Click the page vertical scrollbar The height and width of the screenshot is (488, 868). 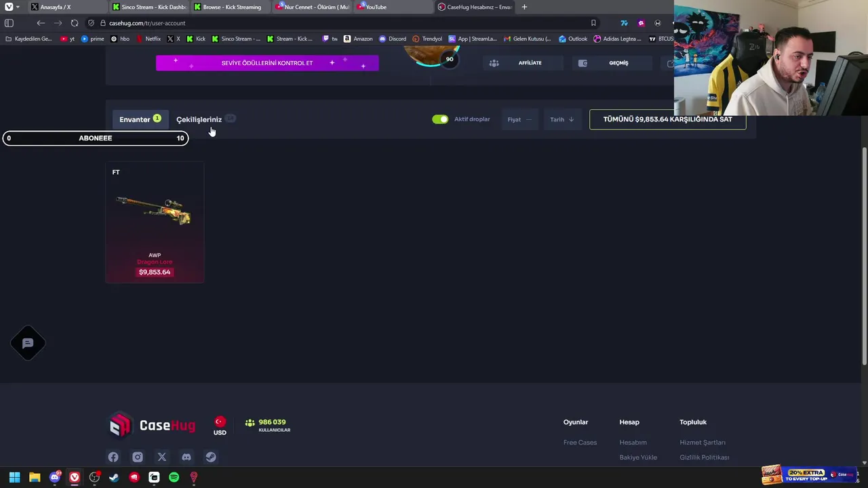point(864,258)
